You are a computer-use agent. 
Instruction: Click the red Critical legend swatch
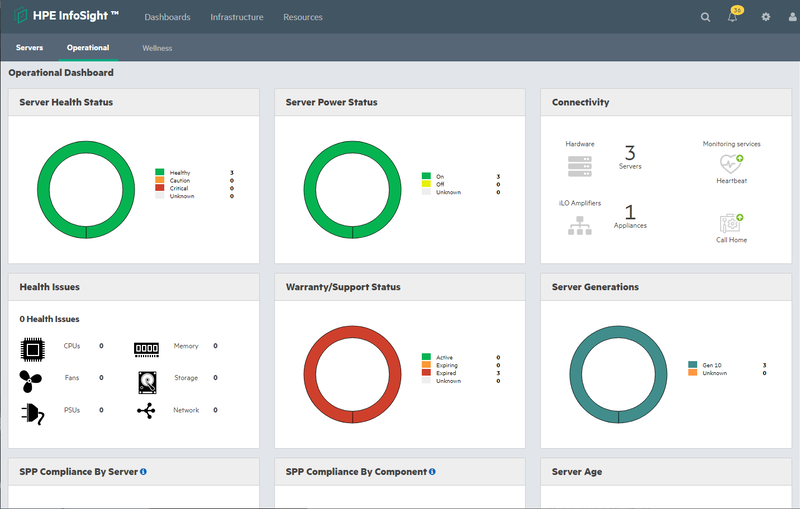(x=160, y=188)
